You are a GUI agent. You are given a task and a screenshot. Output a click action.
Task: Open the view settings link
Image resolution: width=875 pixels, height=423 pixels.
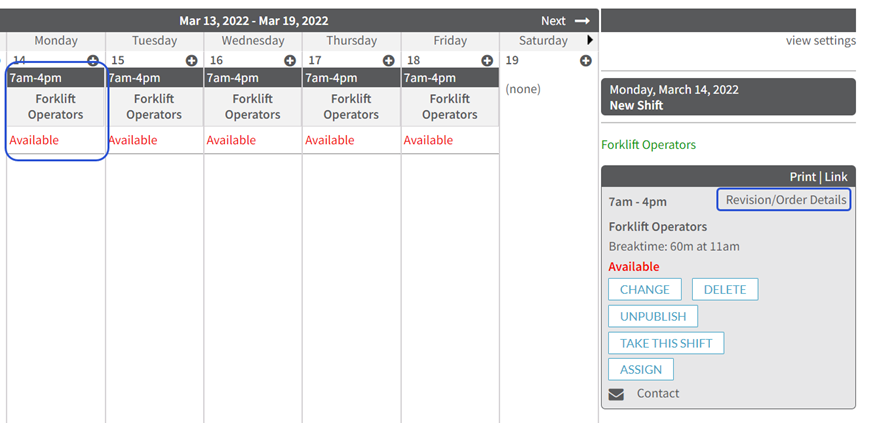click(820, 41)
